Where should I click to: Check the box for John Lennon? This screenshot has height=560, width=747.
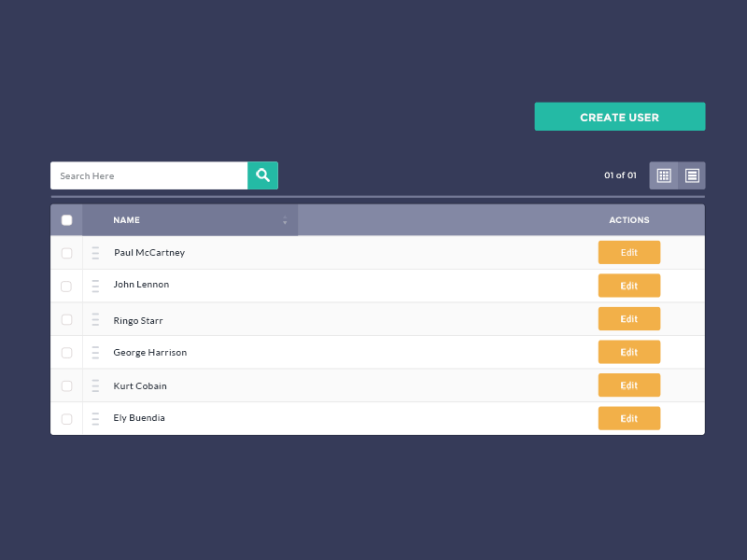66,287
